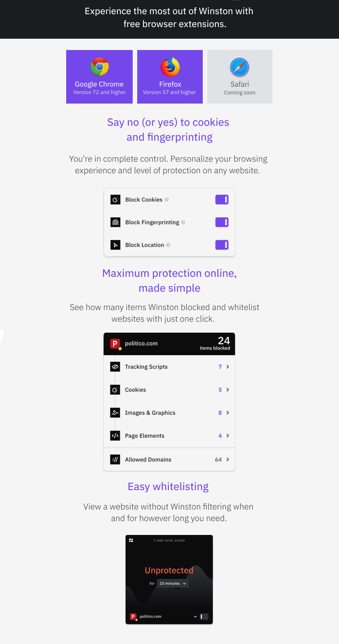Viewport: 339px width, 644px height.
Task: Open the Block Cookies help tooltip
Action: (167, 199)
